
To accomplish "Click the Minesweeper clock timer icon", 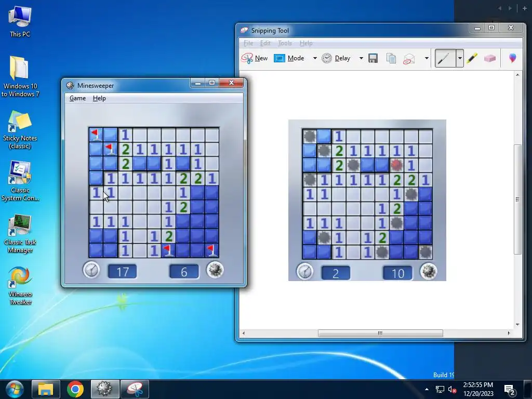I will [x=91, y=270].
